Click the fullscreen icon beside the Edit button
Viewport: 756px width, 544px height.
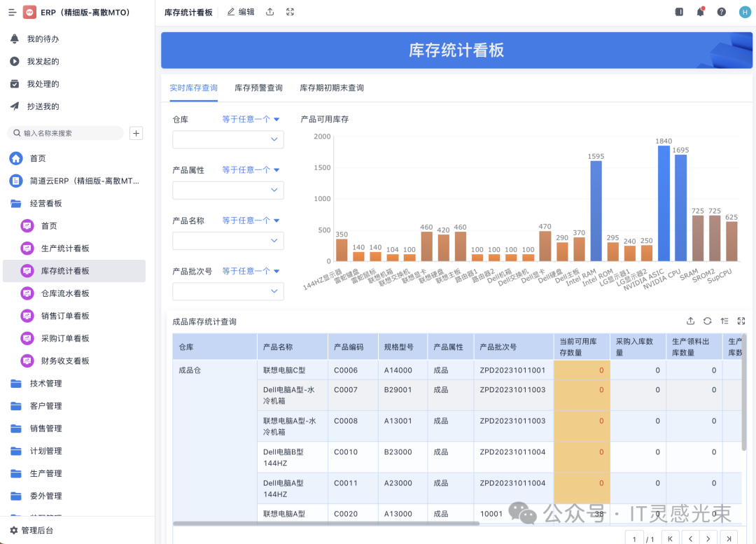[x=290, y=12]
